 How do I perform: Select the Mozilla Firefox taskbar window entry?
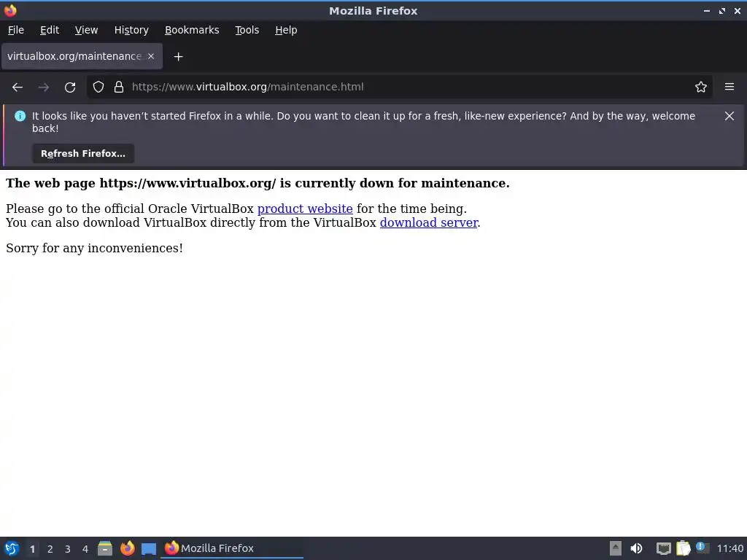(232, 548)
